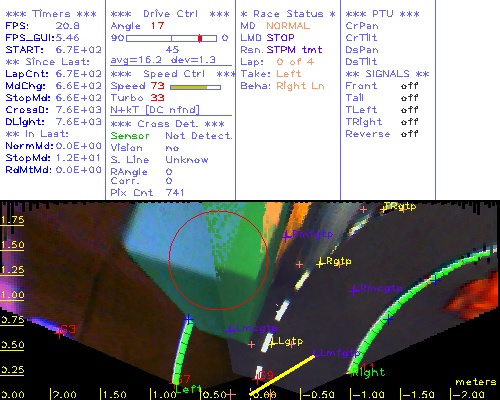Click the G7 marker near Left lane
Viewport: 500px width, 400px height.
click(x=177, y=380)
